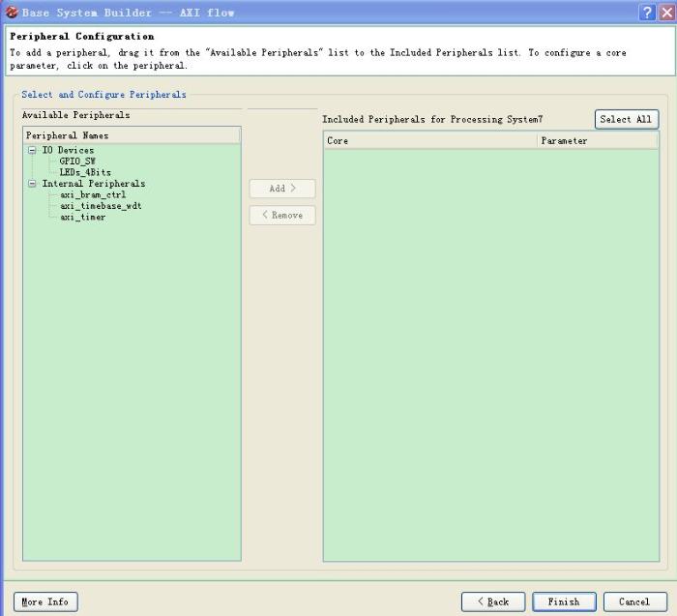Image resolution: width=677 pixels, height=616 pixels.
Task: Click the Internal Peripherals category label
Action: (x=94, y=184)
